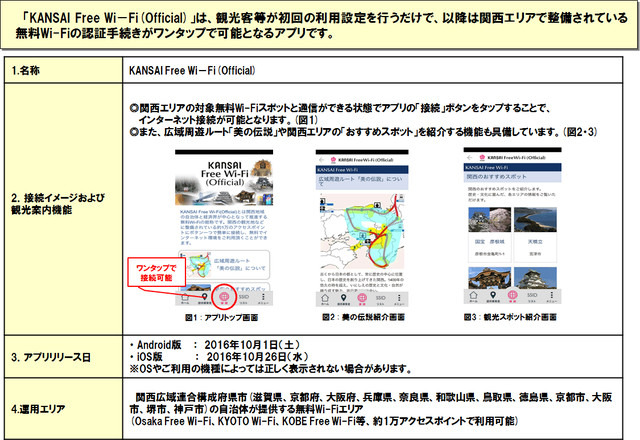Viewport: 640px width, 440px height.
Task: Go back using the arrow in Figure 3 header
Action: tap(470, 157)
